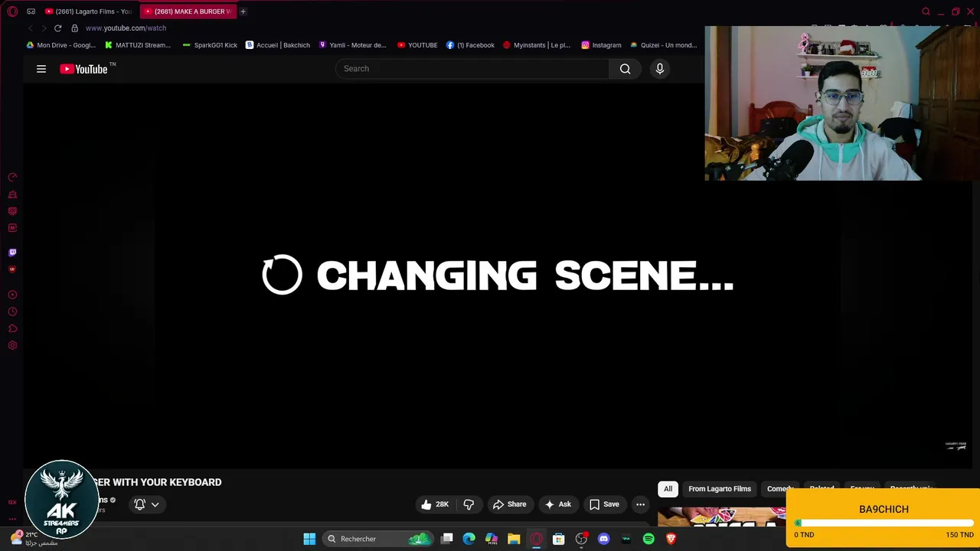Open the Myinstants bookmark
The image size is (980, 551).
click(537, 45)
